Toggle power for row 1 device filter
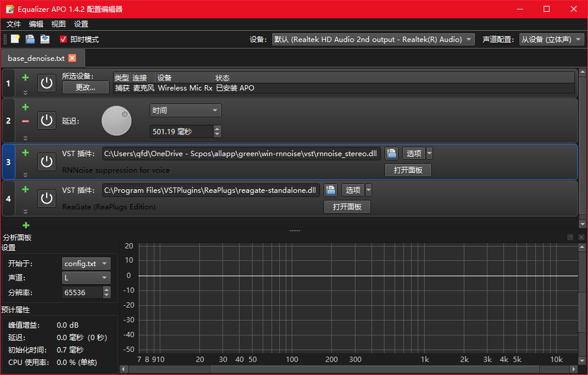588x375 pixels. tap(47, 83)
